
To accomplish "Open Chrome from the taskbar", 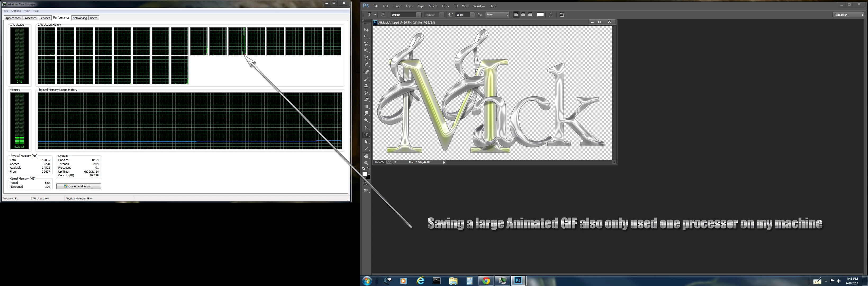I will (486, 281).
